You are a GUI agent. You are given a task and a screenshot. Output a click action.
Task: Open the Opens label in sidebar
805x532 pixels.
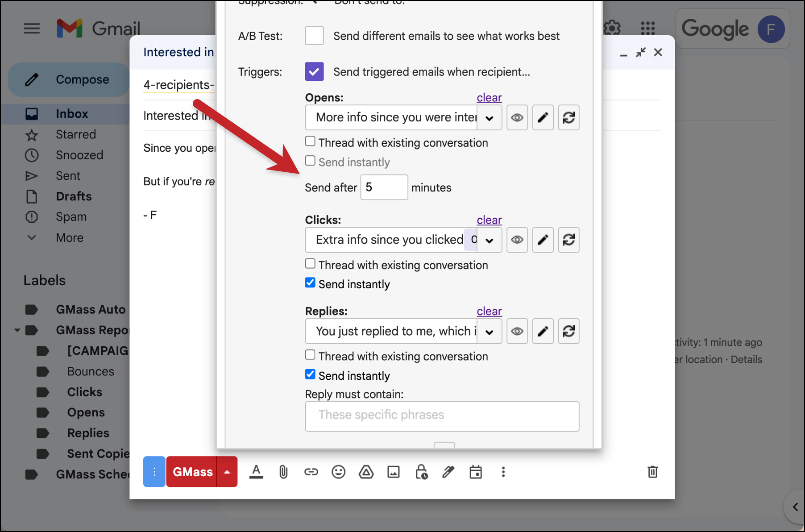[86, 412]
